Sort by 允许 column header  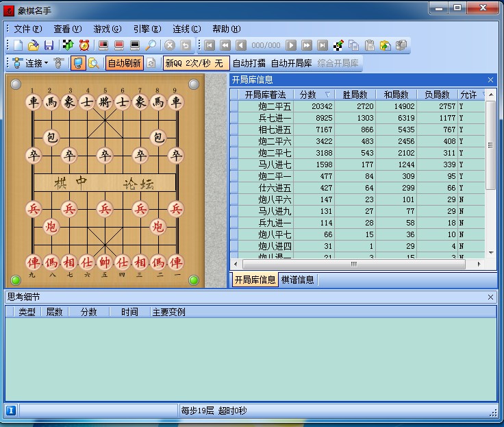click(471, 95)
